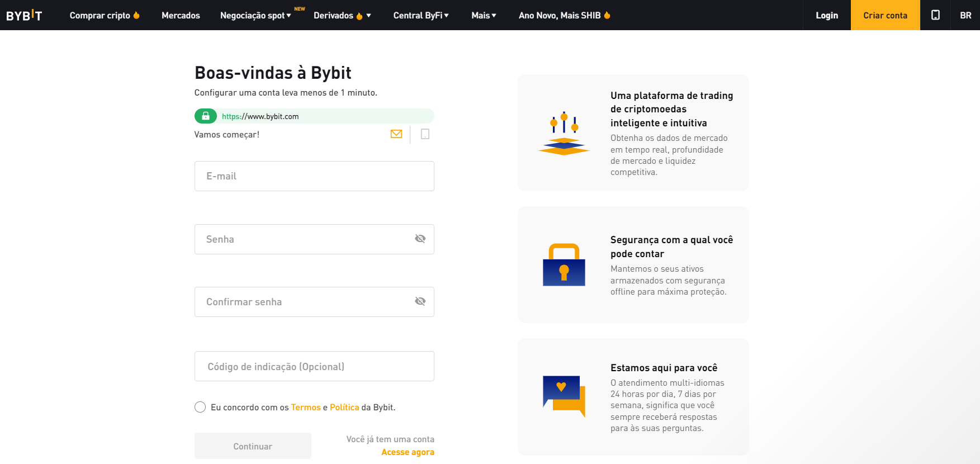Click the 'Vamos começar!' text

click(x=227, y=135)
